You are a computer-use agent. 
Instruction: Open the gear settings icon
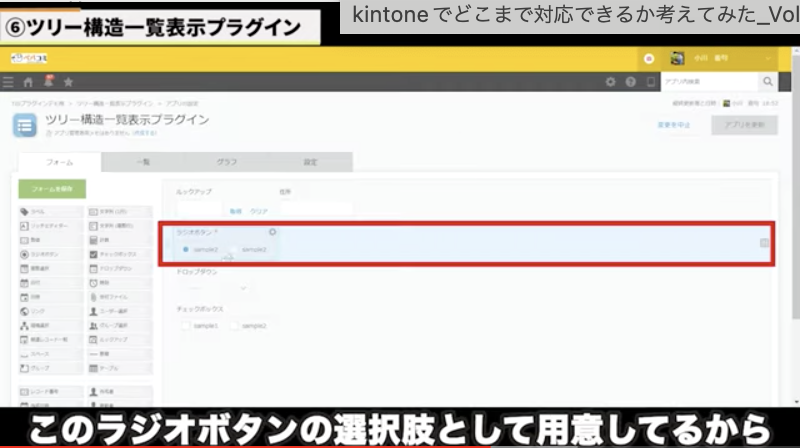point(610,82)
